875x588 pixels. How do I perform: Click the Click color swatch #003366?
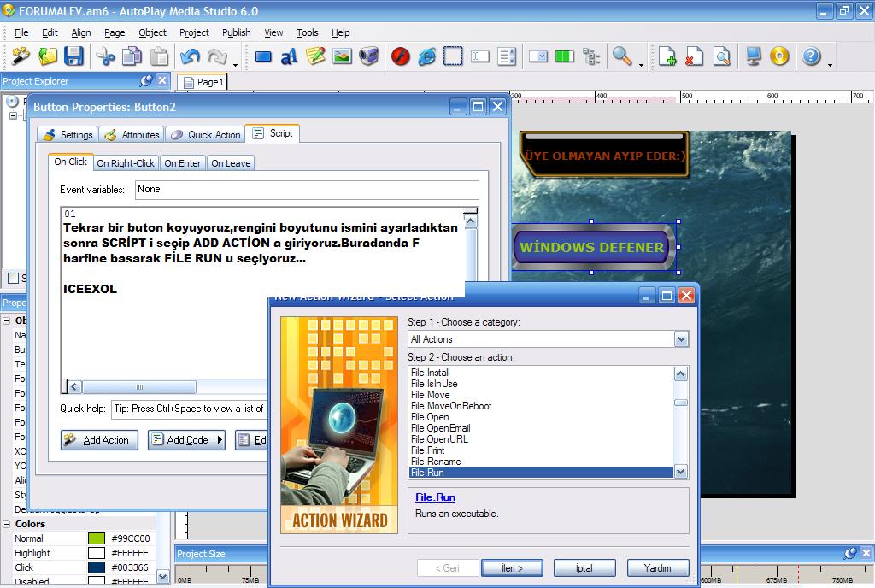coord(97,567)
